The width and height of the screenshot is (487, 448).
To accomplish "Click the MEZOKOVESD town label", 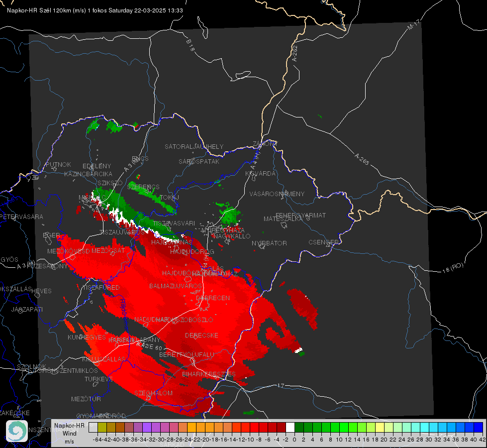I will click(x=68, y=251).
